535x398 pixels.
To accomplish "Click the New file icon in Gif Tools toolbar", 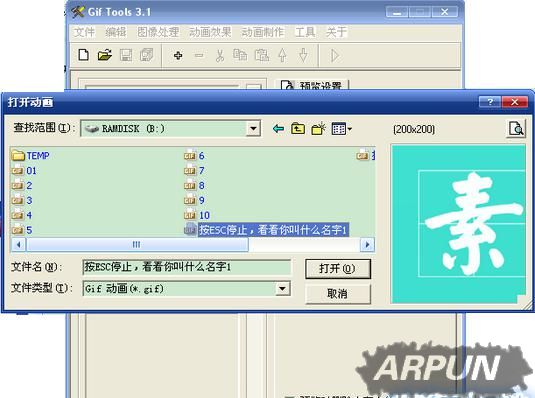I will (84, 55).
